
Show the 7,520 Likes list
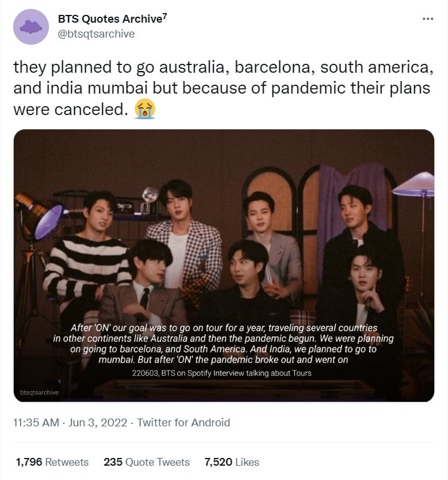pyautogui.click(x=231, y=462)
